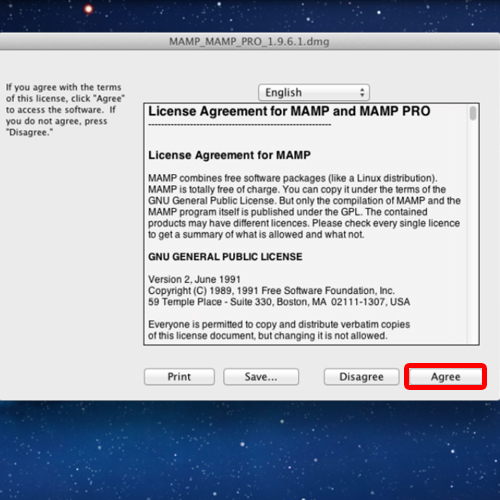Open the English language dropdown
Viewport: 500px width, 500px height.
click(314, 92)
